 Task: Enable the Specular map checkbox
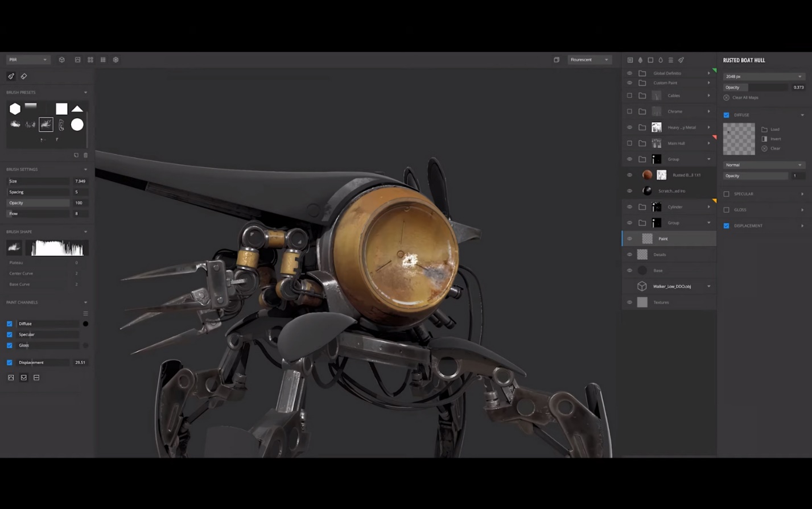[x=726, y=193]
